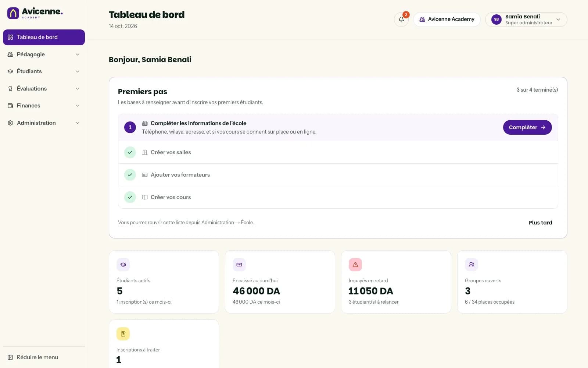Click 3 étudiant(s) à relancer text
The image size is (588, 368).
point(373,302)
